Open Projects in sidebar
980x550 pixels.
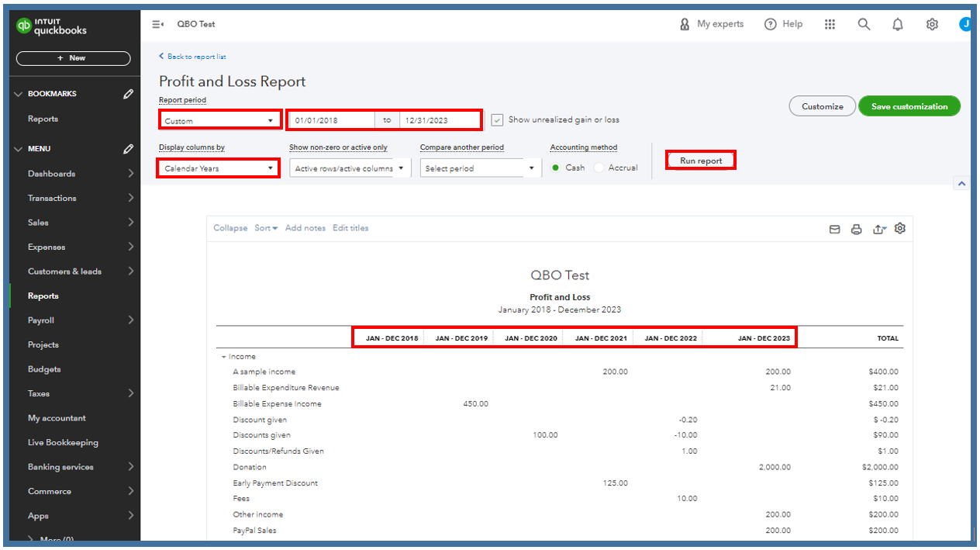[43, 345]
